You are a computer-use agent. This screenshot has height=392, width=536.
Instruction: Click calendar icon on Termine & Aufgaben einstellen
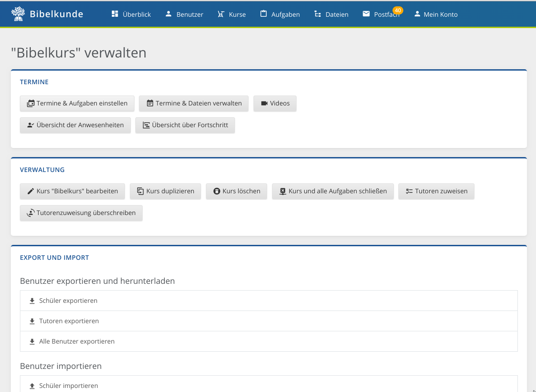tap(31, 103)
